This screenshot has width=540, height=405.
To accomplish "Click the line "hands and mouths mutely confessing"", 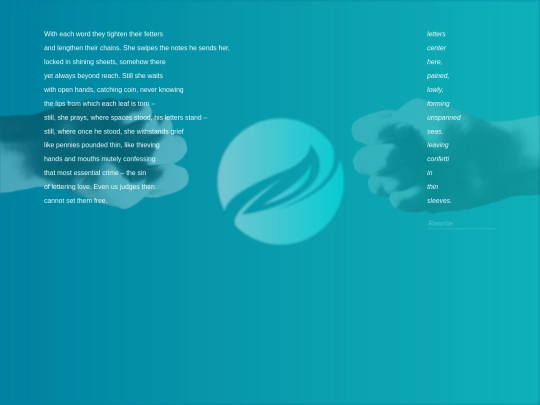I will [100, 159].
